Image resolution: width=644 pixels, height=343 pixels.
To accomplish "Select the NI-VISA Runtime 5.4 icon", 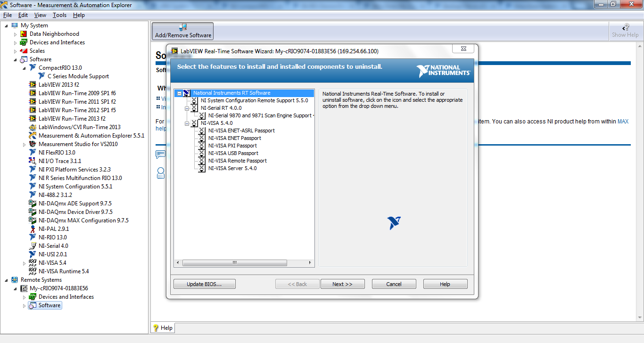I will 33,271.
